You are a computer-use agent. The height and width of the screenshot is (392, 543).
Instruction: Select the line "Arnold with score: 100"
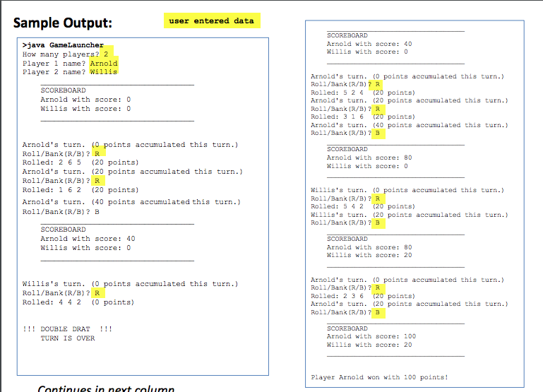pyautogui.click(x=371, y=336)
